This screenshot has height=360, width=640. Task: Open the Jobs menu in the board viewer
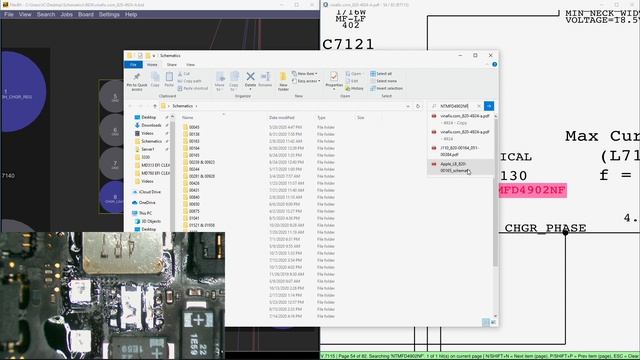pos(67,14)
